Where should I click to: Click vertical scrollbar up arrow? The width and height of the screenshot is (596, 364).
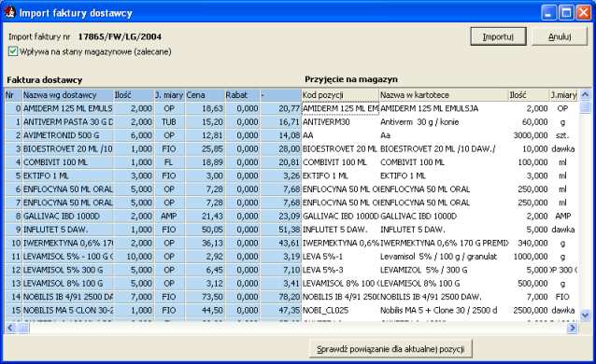(585, 94)
